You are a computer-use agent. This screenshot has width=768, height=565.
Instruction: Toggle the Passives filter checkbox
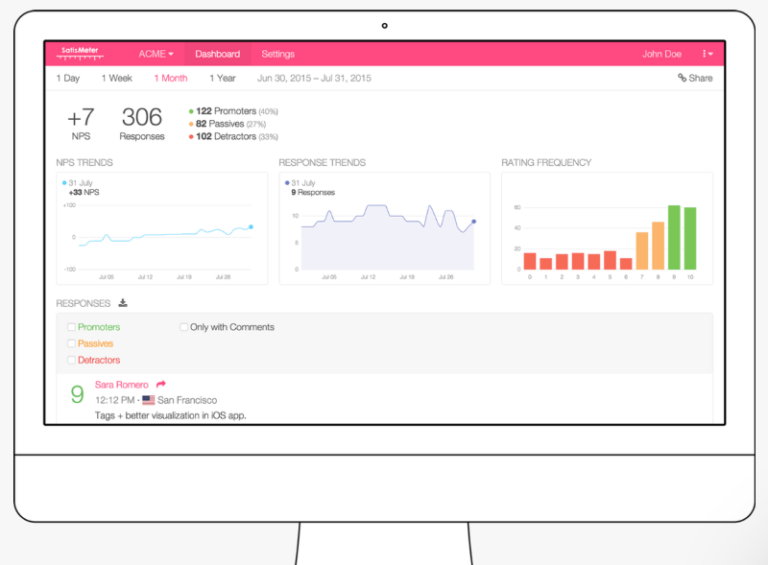[x=72, y=343]
